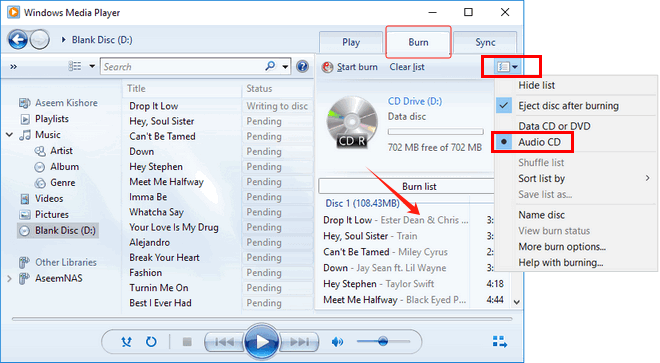Open Aseem Kishore library in sidebar
Viewport: 660px width, 363px height.
(58, 103)
